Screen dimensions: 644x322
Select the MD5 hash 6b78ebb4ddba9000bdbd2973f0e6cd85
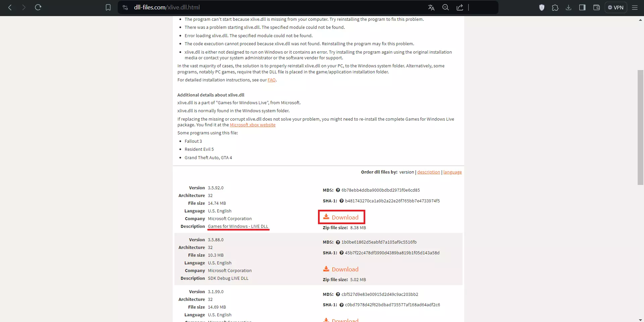pos(381,190)
